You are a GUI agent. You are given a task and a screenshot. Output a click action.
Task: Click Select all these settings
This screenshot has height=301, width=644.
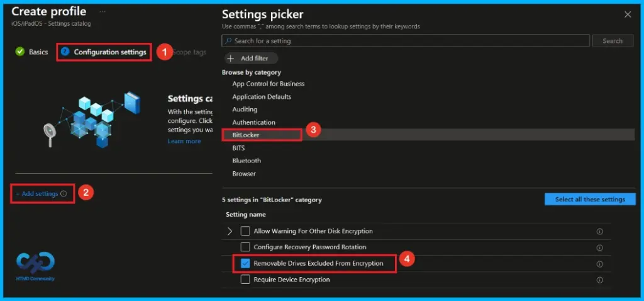click(x=590, y=200)
